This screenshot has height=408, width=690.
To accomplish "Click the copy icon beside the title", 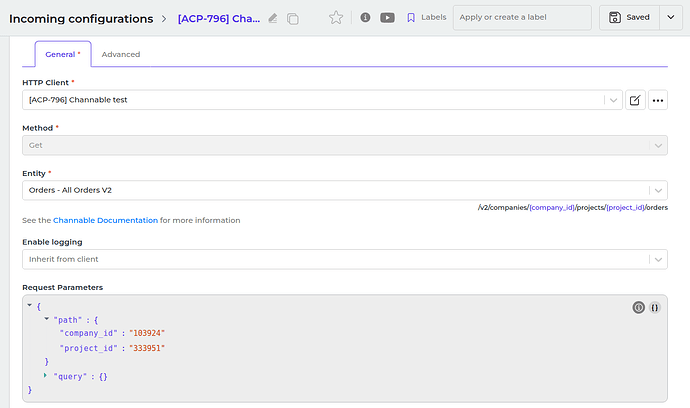I will coord(292,18).
